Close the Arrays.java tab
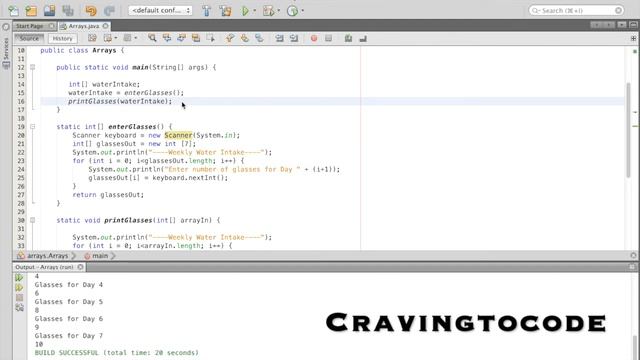Image resolution: width=640 pixels, height=360 pixels. (105, 26)
